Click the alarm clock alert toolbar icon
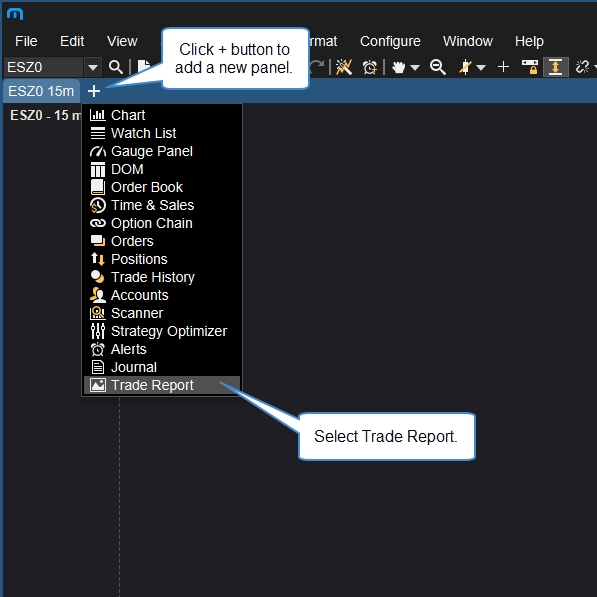The height and width of the screenshot is (597, 597). (x=369, y=67)
